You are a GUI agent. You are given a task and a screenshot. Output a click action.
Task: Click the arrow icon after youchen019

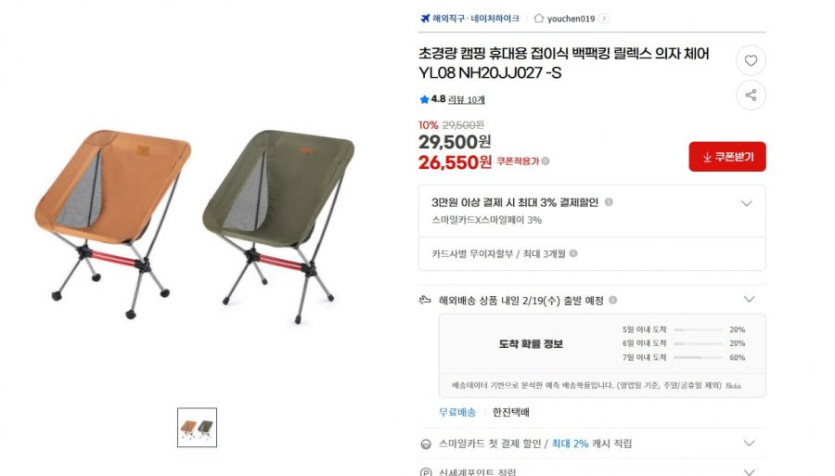tap(604, 18)
